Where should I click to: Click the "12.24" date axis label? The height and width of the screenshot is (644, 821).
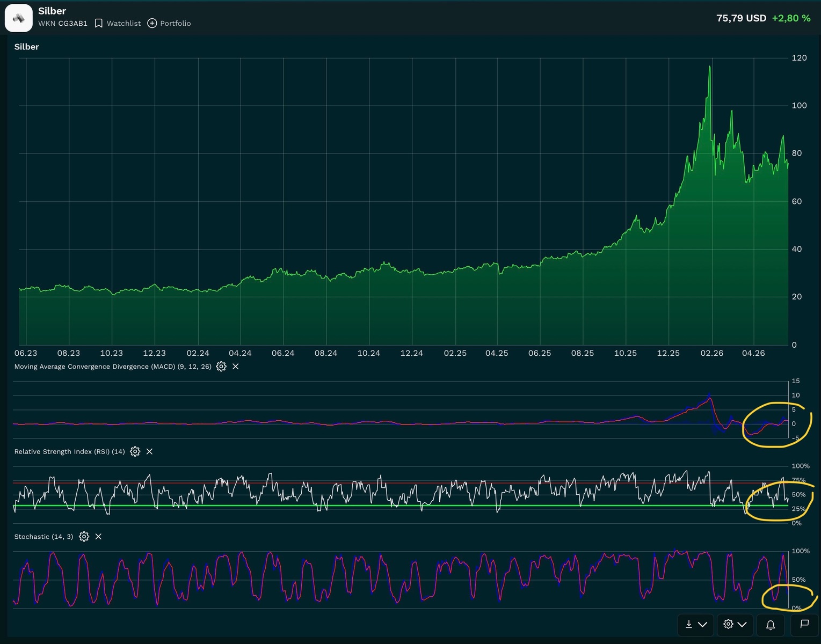412,353
